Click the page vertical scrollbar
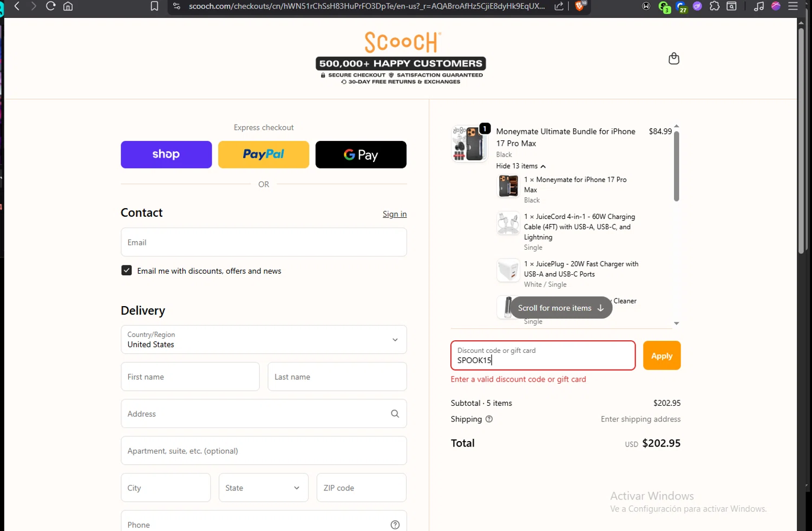Image resolution: width=812 pixels, height=531 pixels. [801, 141]
